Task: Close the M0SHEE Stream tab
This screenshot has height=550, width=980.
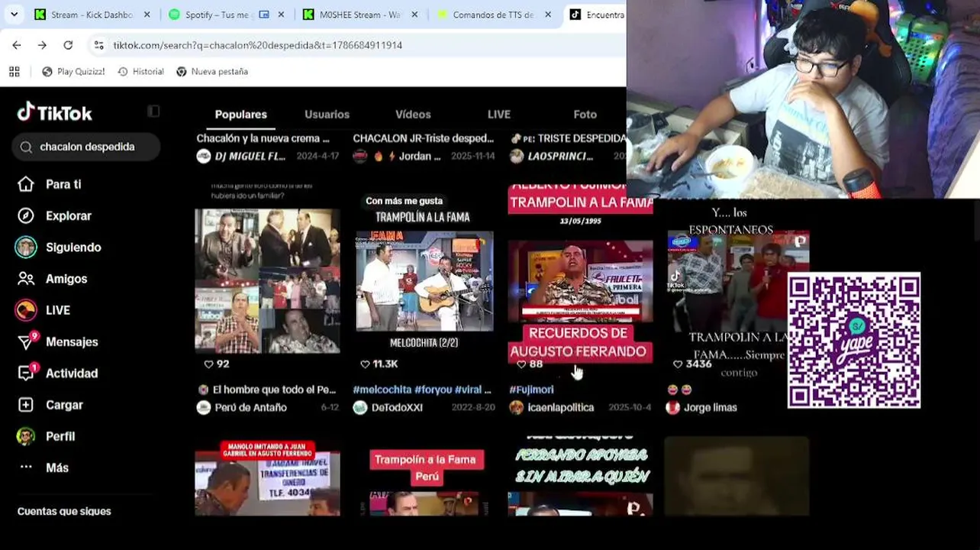Action: tap(415, 15)
